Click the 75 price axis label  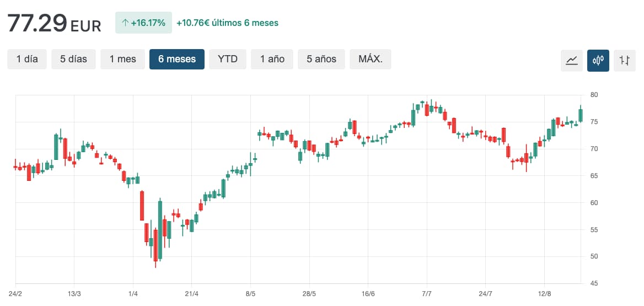(x=594, y=122)
